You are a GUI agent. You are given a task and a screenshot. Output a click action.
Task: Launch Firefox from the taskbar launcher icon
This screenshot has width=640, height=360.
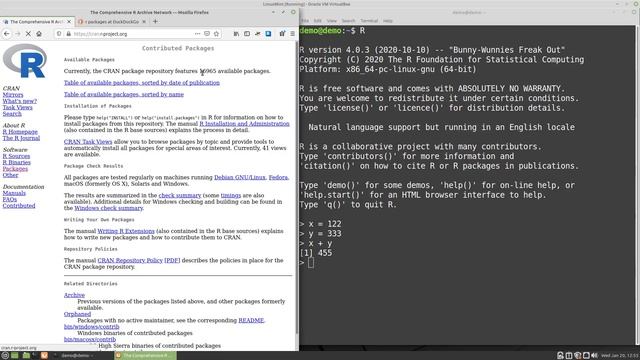click(44, 356)
